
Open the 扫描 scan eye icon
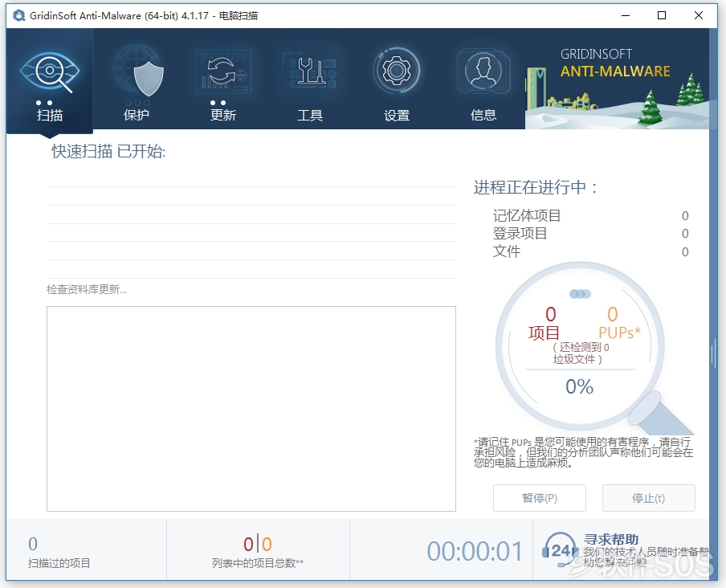point(50,71)
